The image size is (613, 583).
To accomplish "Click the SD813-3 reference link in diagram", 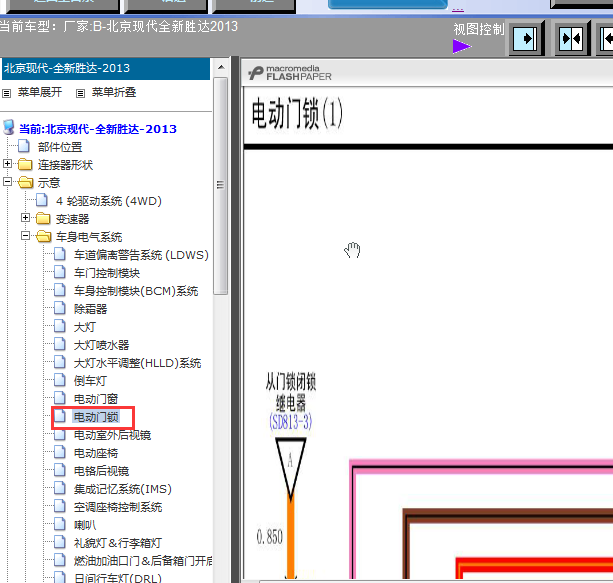I will click(290, 422).
